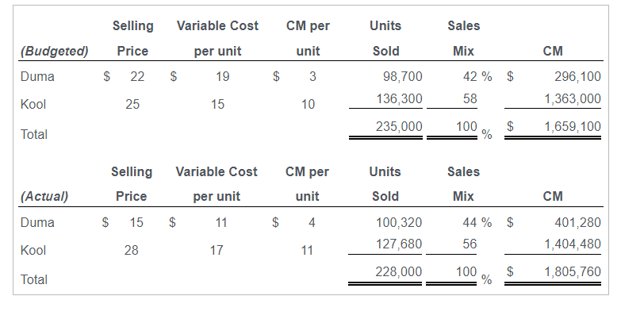The image size is (644, 319).
Task: Click actual Kool selling price 28
Action: (132, 250)
